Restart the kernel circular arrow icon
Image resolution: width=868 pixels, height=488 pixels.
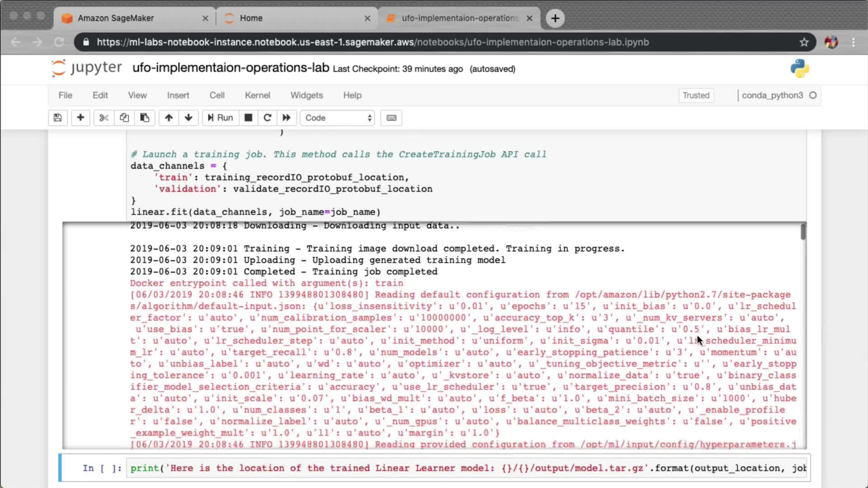pos(267,118)
